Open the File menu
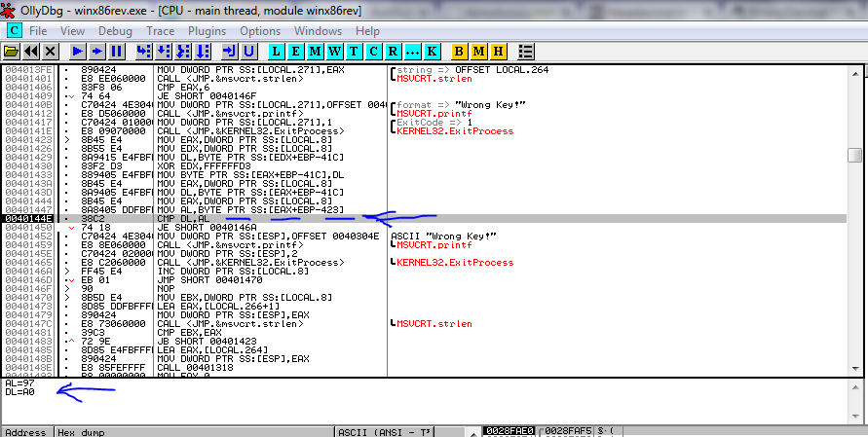The image size is (868, 437). point(38,31)
